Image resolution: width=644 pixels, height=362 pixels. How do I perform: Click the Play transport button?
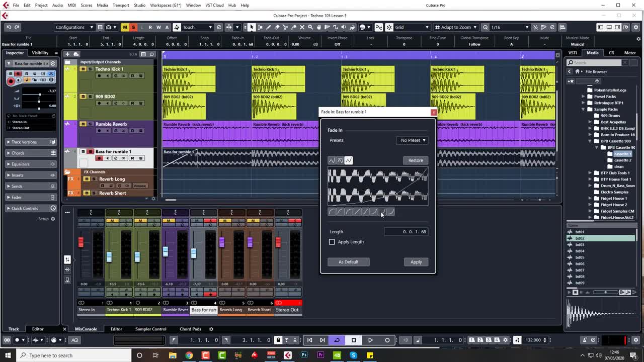pyautogui.click(x=370, y=340)
